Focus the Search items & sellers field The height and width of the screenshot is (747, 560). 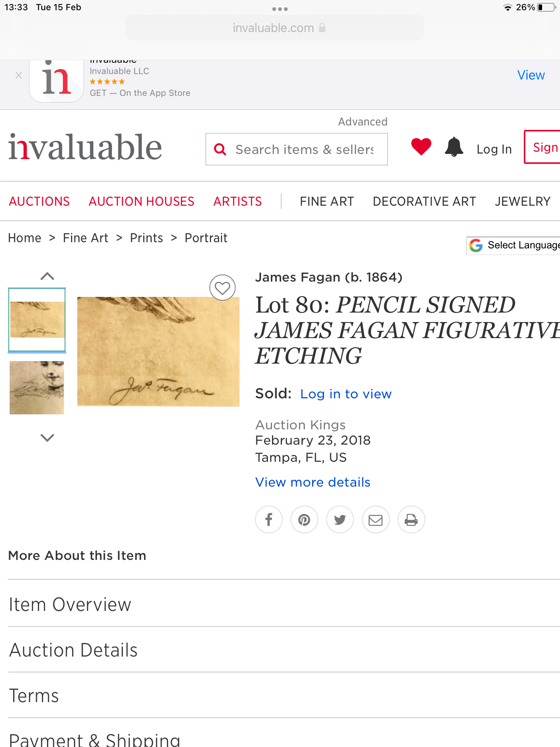pyautogui.click(x=304, y=149)
